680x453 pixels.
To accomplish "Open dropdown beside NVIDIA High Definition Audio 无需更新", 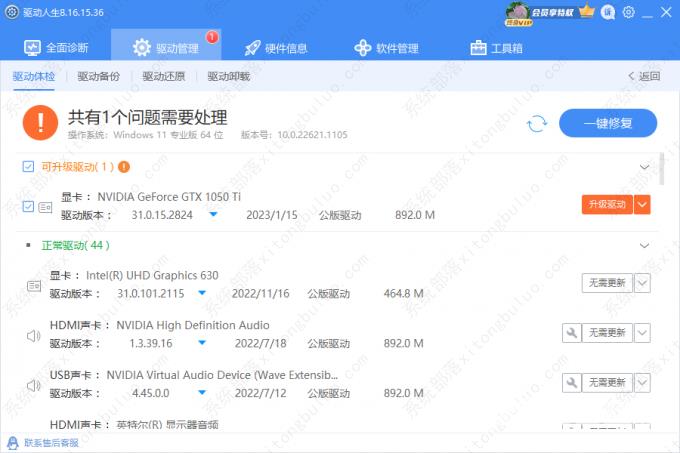I will click(642, 333).
